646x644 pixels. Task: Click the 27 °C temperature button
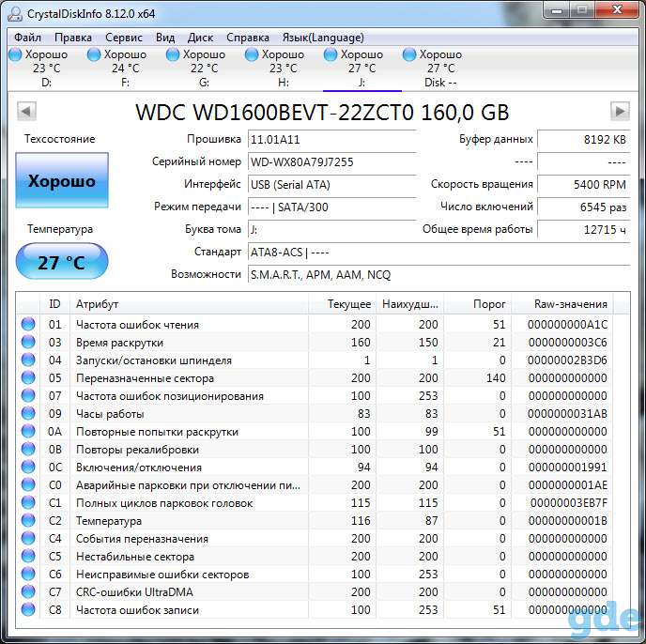pos(62,262)
